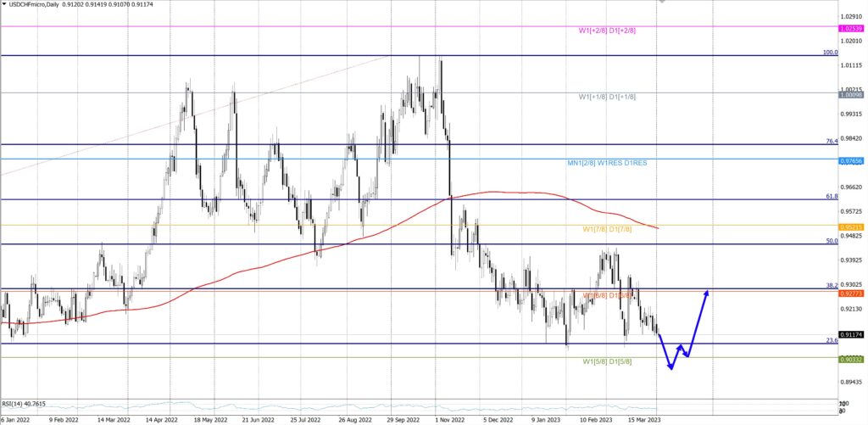Screen dimensions: 868x425
Task: Click the RSI(14) indicator label
Action: pyautogui.click(x=23, y=404)
